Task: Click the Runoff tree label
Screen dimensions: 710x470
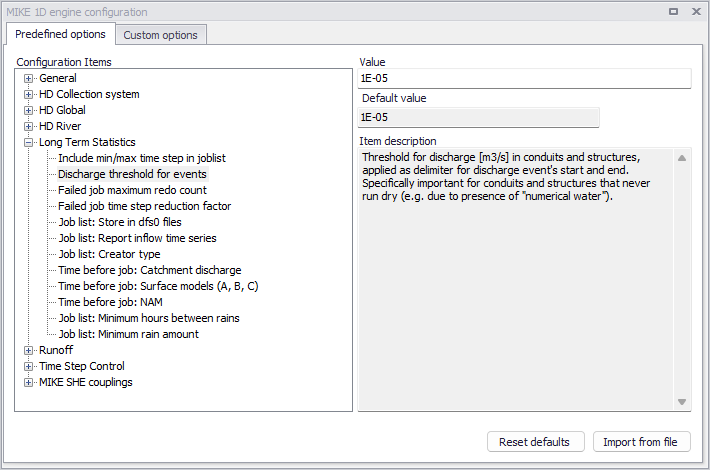Action: [x=56, y=350]
